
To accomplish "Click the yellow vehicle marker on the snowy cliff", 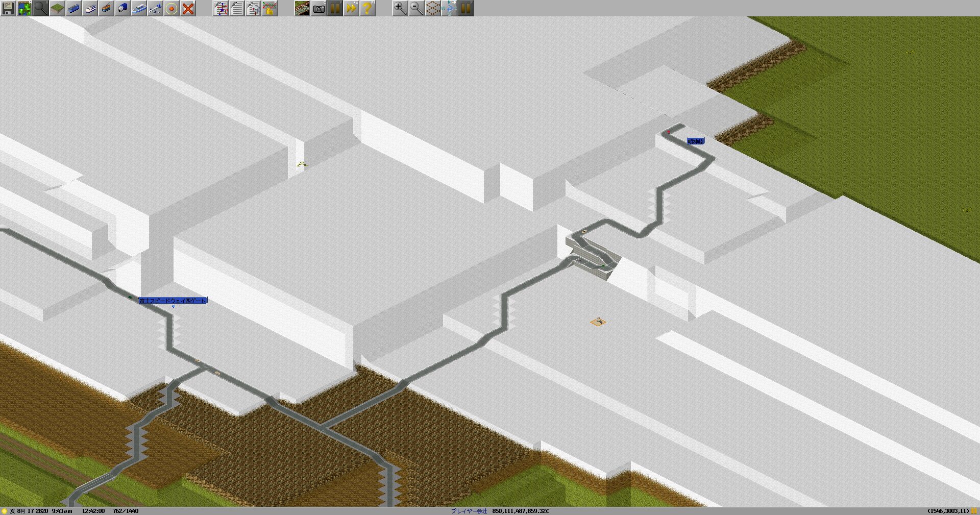I will click(x=302, y=164).
